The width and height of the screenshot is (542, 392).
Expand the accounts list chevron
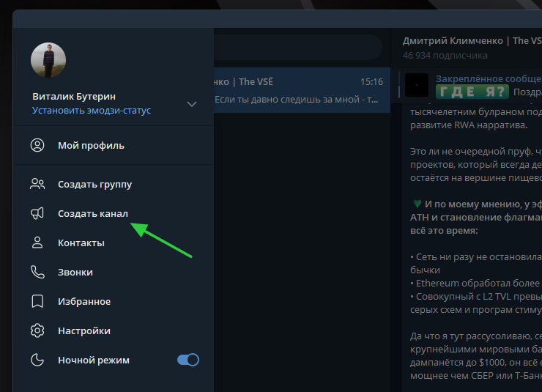pyautogui.click(x=192, y=104)
